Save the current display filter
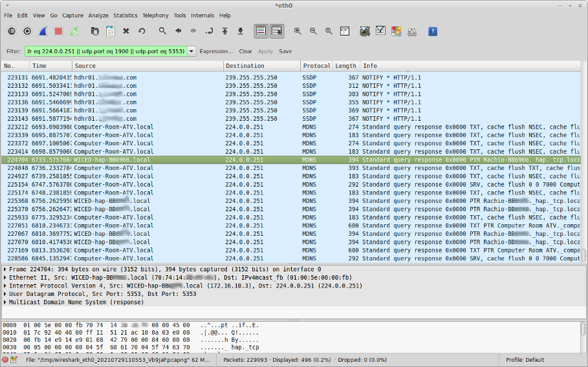 pyautogui.click(x=285, y=51)
